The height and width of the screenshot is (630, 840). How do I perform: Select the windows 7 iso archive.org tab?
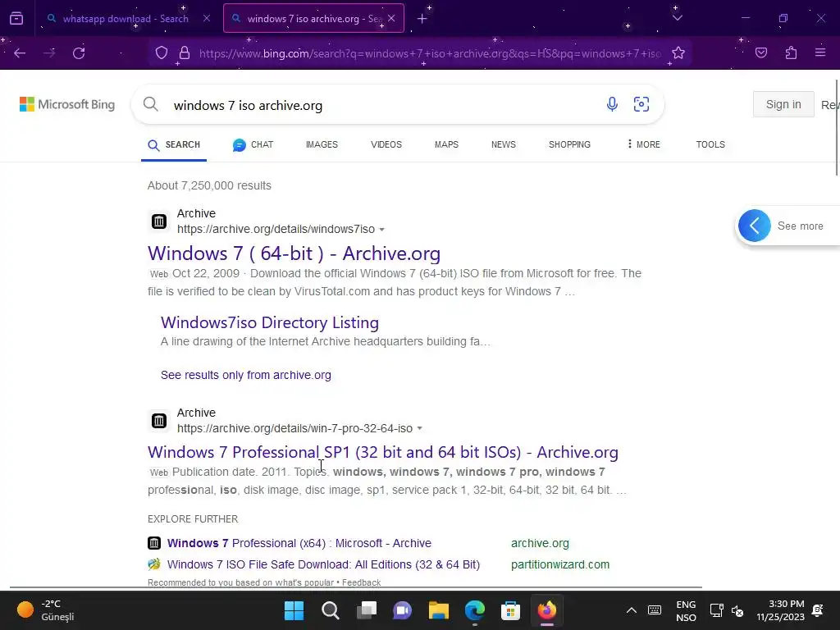(313, 19)
